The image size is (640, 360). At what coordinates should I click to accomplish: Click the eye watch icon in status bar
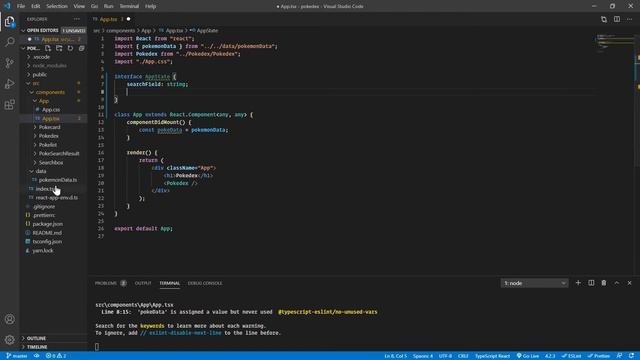36,356
